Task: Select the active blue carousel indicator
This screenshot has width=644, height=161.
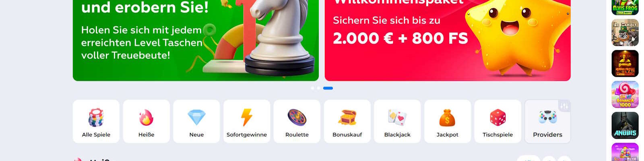Action: (328, 88)
